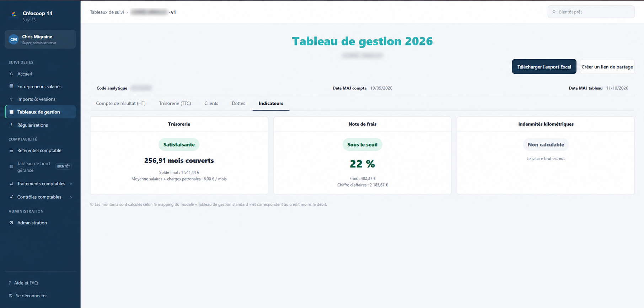The height and width of the screenshot is (308, 644).
Task: Click the Accueil home icon
Action: (11, 74)
